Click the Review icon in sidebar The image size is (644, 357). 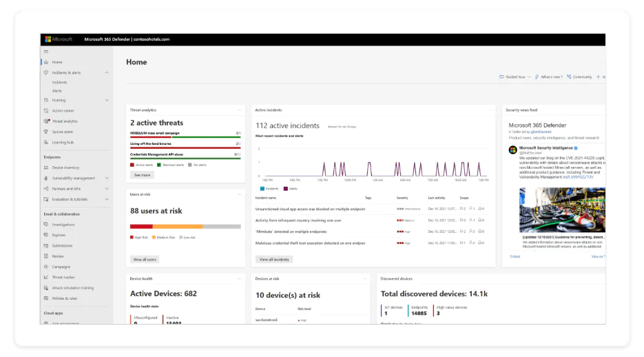click(46, 256)
